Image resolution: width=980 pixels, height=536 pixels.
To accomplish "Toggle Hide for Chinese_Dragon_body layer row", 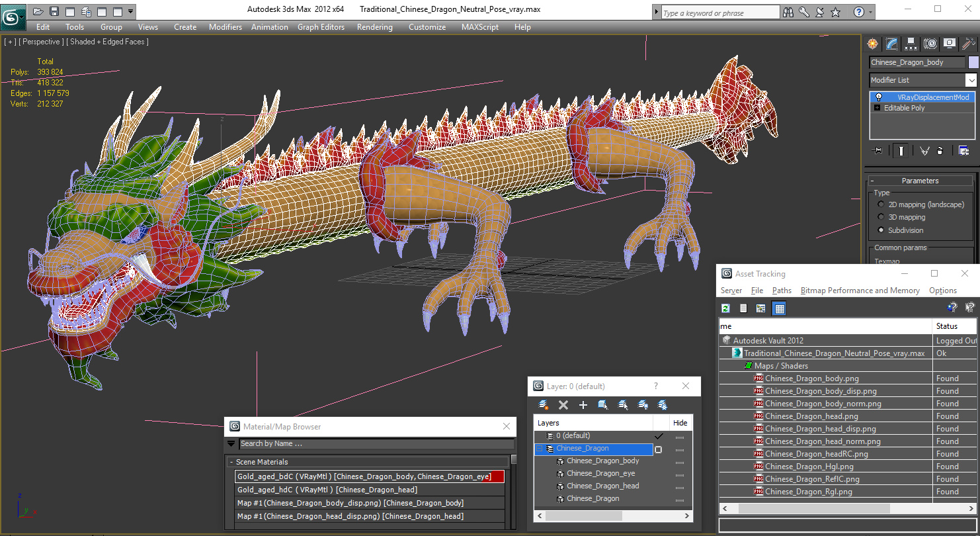I will coord(680,461).
